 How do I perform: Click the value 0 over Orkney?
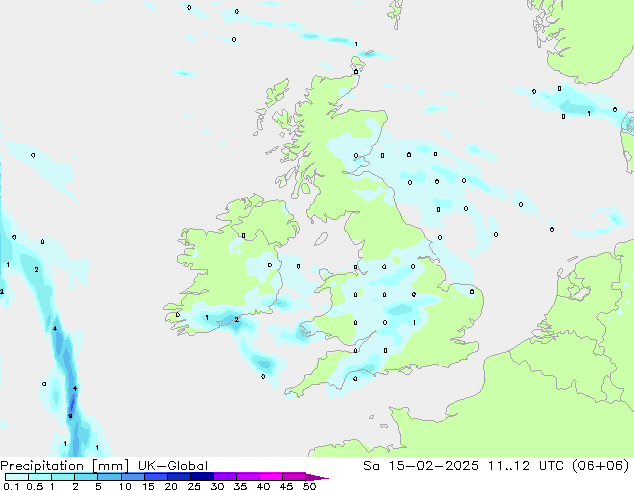pyautogui.click(x=356, y=72)
